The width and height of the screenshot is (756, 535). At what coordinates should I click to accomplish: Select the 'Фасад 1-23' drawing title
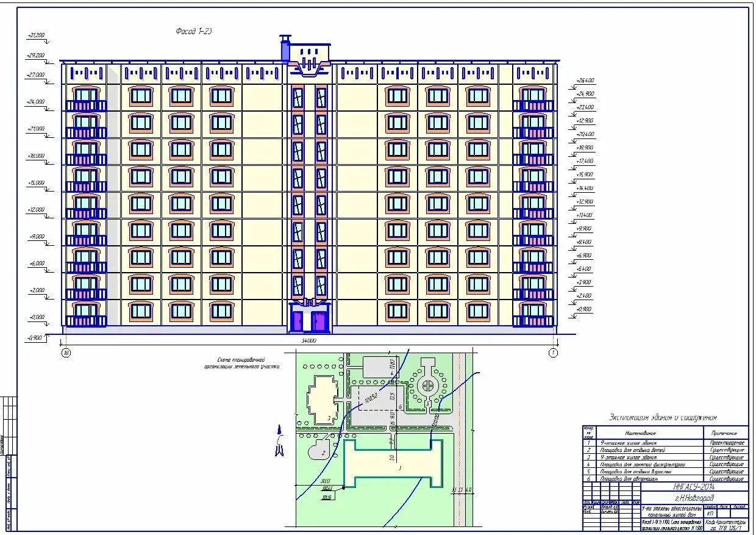click(x=193, y=31)
